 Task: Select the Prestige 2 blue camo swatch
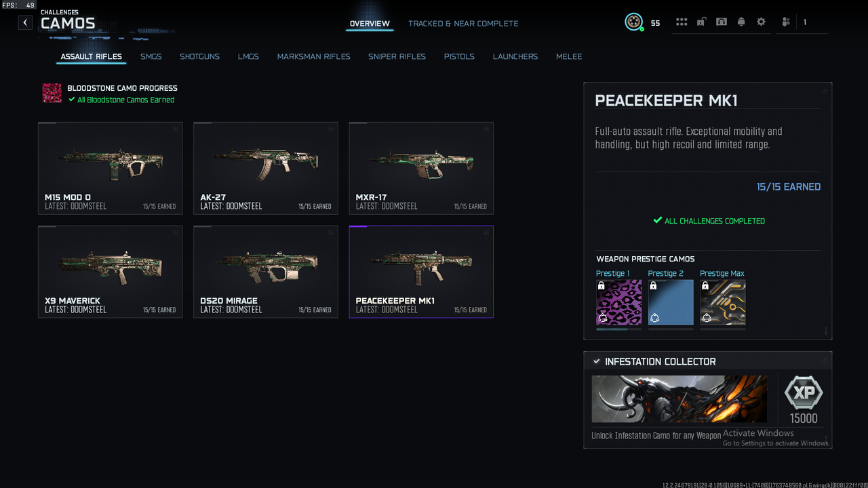tap(671, 302)
